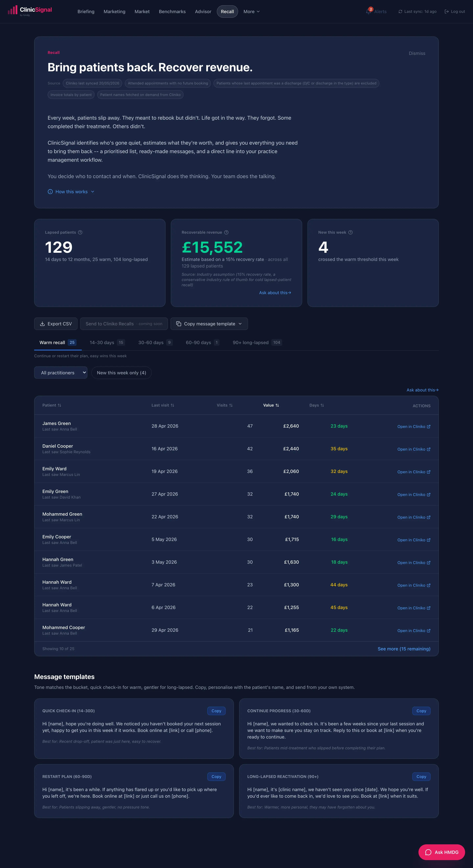Click the info icon beside How this works
This screenshot has height=868, width=473.
(x=50, y=192)
